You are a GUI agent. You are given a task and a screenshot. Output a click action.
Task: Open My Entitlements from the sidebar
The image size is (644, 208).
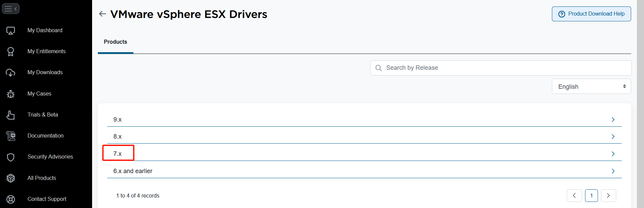tap(46, 51)
